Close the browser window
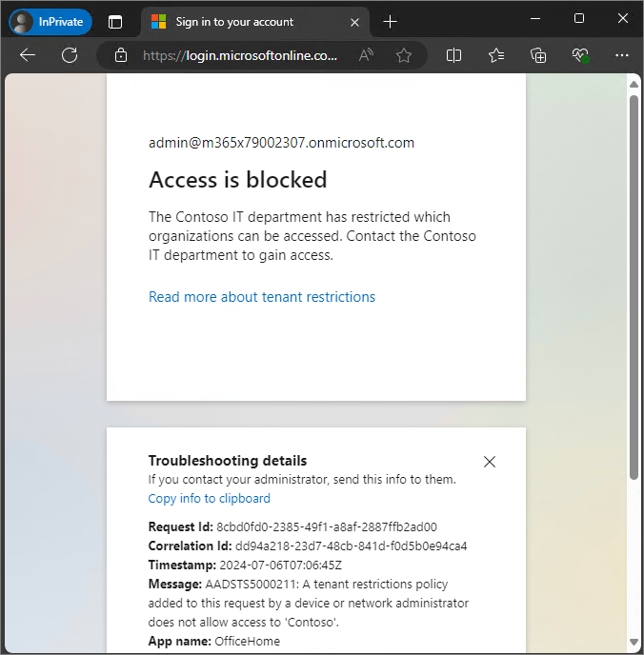The image size is (644, 655). [623, 18]
